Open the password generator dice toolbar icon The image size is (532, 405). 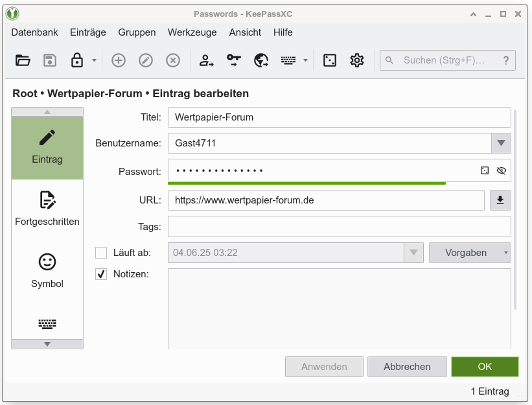330,60
